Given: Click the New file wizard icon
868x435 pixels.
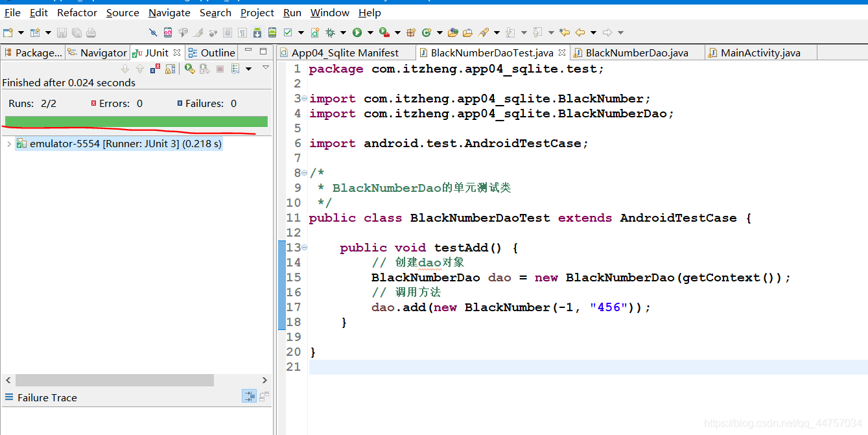Looking at the screenshot, I should [x=7, y=32].
